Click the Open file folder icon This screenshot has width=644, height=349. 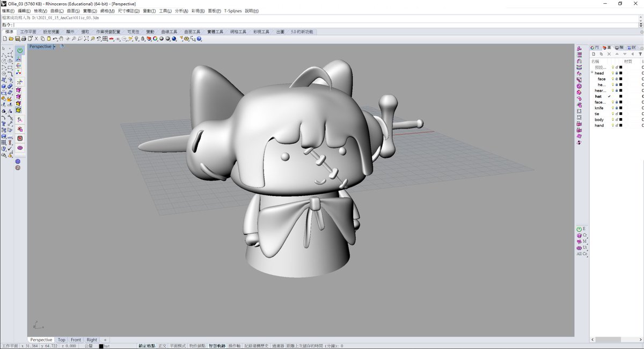coord(11,39)
